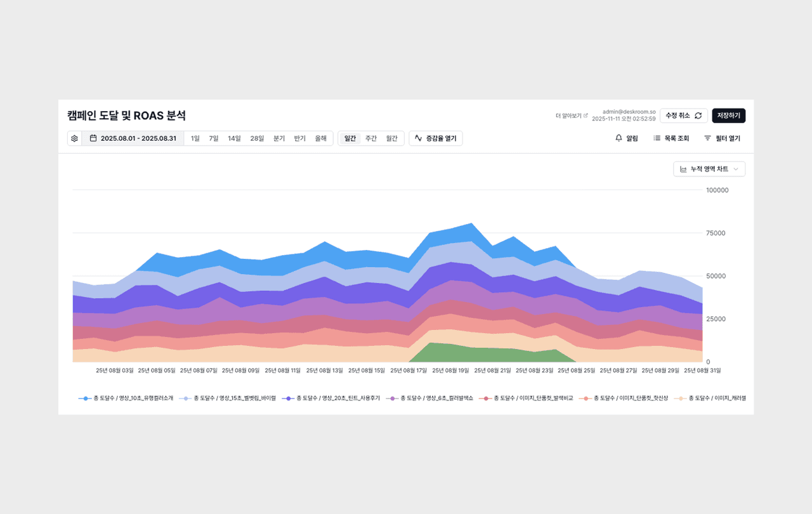
Task: Switch to the 주간 granularity tab
Action: (371, 138)
